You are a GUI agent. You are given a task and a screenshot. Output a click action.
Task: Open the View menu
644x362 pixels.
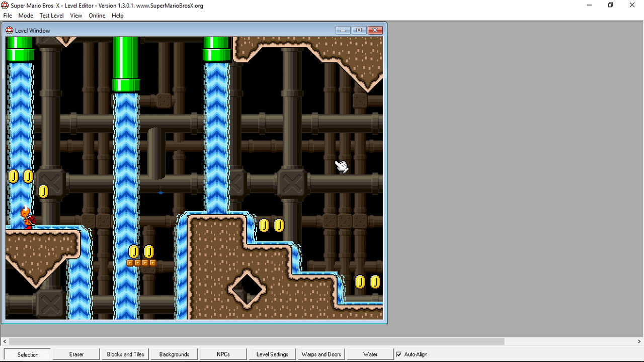[x=75, y=16]
